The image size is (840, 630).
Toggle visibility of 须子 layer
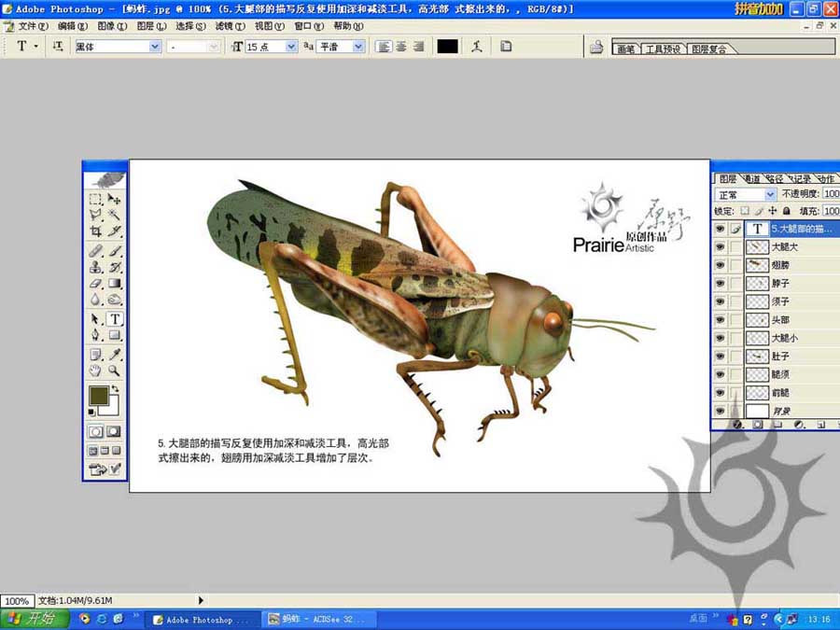(720, 301)
